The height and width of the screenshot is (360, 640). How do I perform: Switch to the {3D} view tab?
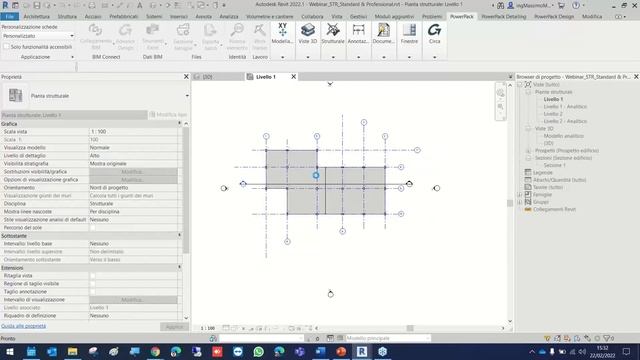[x=207, y=77]
